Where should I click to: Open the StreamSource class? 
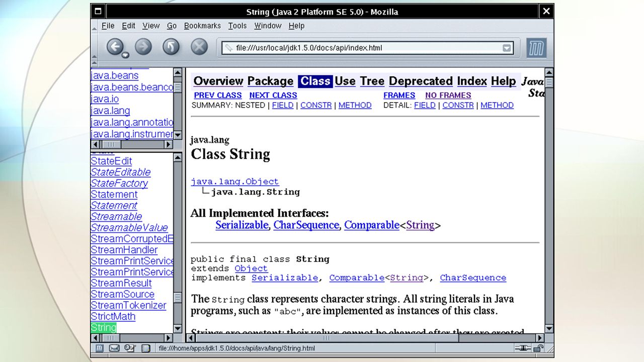point(122,294)
